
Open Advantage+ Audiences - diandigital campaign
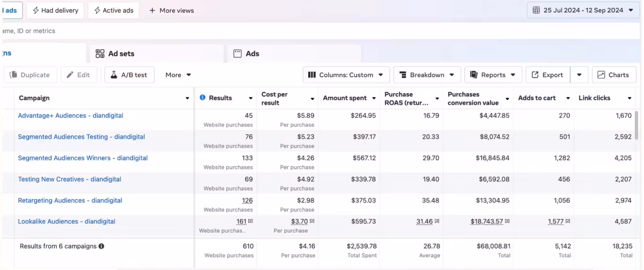coord(71,116)
